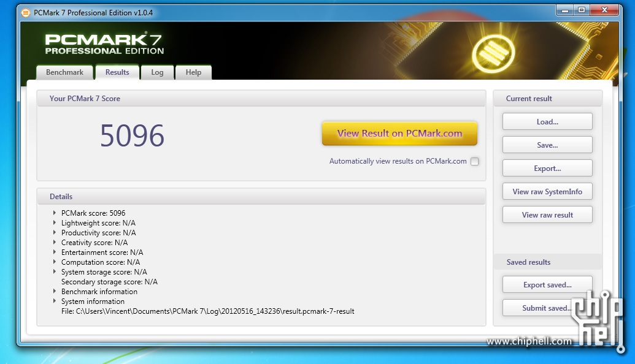The width and height of the screenshot is (635, 364).
Task: Open View raw result
Action: coord(547,214)
